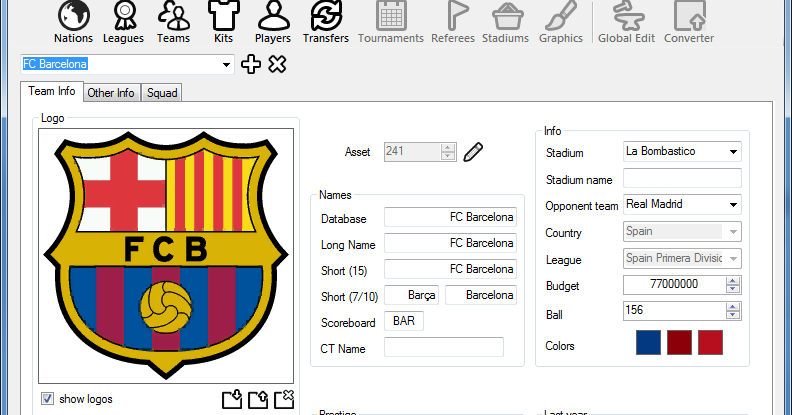This screenshot has height=415, width=792.
Task: Click the Barcelona 10-character short field
Action: [480, 295]
